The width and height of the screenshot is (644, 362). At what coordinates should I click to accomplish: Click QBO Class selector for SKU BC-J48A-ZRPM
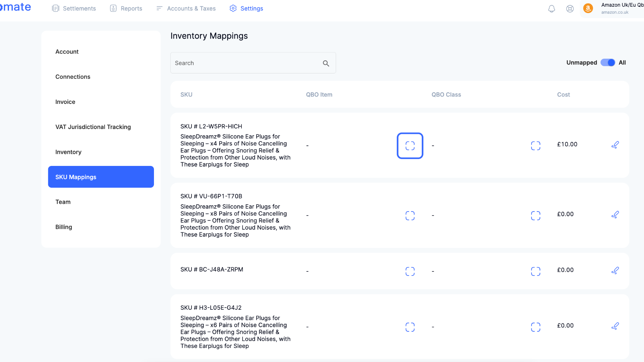tap(536, 271)
